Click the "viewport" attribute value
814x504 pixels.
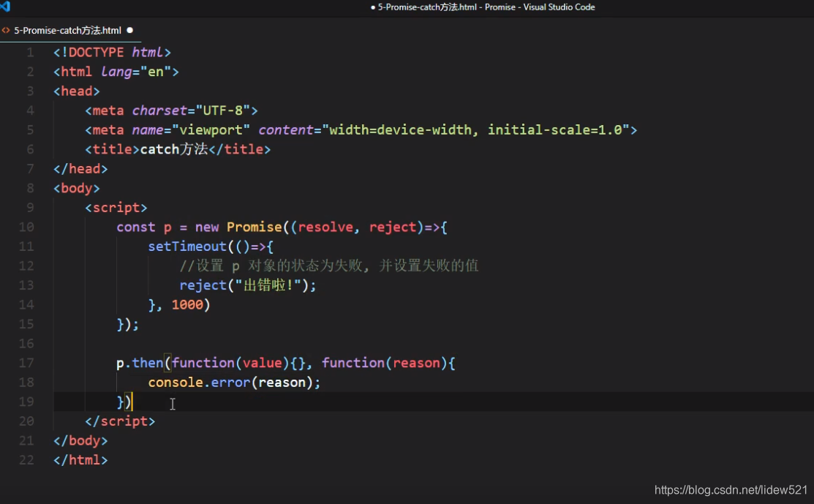(x=211, y=129)
